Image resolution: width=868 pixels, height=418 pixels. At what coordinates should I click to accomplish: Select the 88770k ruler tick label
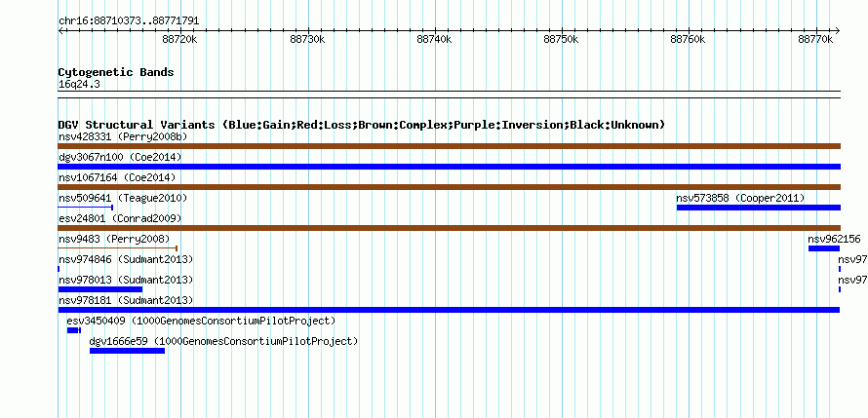point(815,40)
